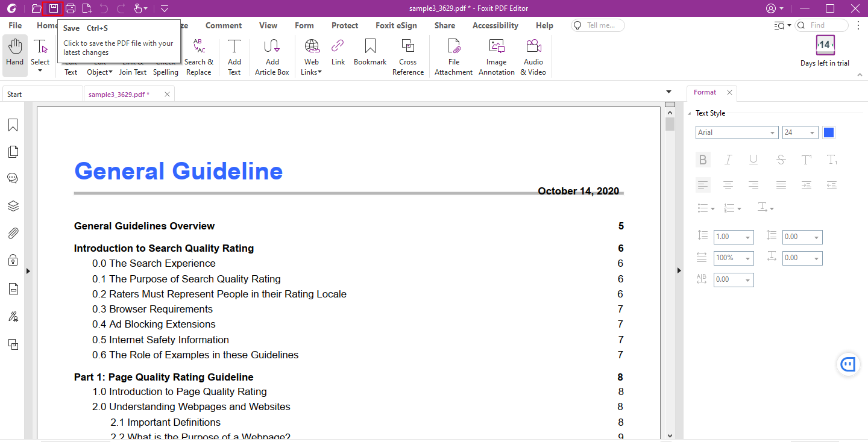This screenshot has height=442, width=868.
Task: Select the Add Article Box tool
Action: click(x=272, y=58)
